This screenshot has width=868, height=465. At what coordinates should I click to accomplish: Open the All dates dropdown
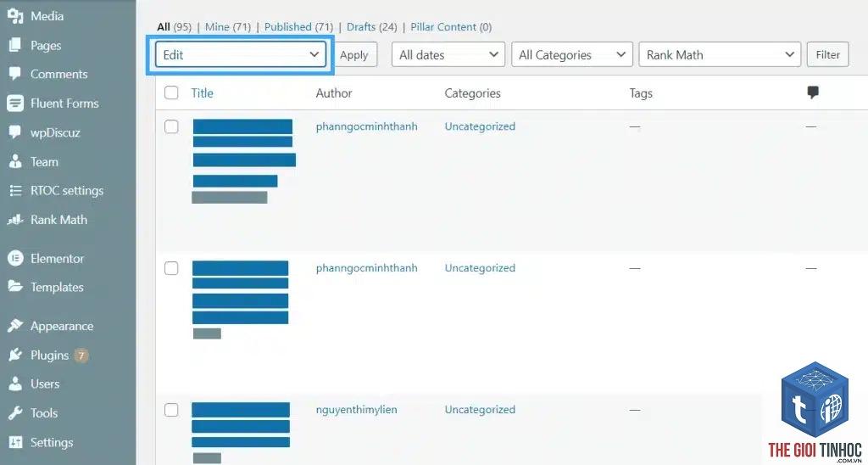pos(448,54)
